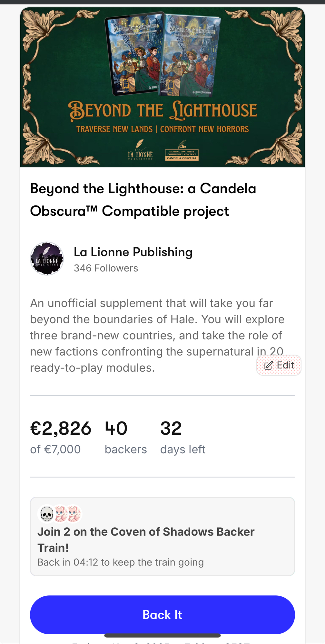Tap the La Lionne logo in banner

tap(140, 150)
